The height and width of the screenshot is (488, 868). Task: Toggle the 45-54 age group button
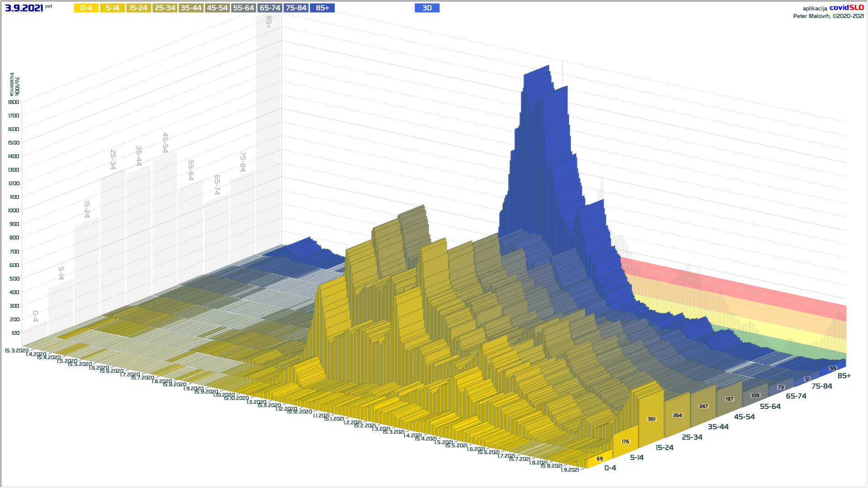tap(217, 8)
